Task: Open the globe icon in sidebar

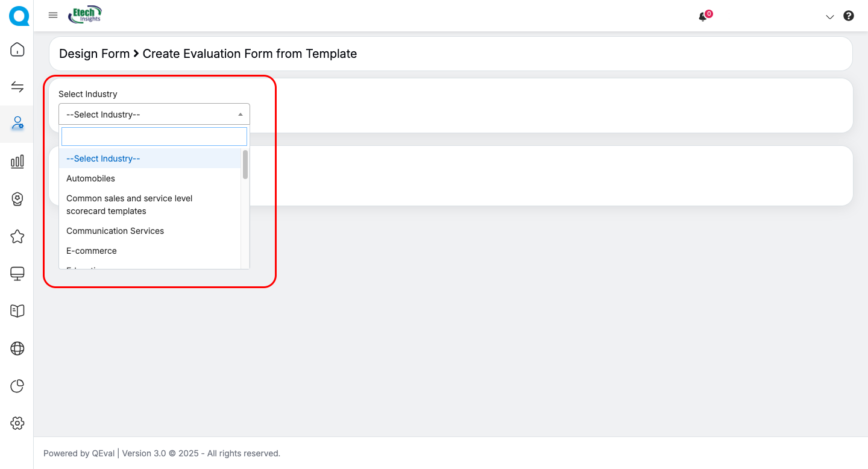Action: coord(17,348)
